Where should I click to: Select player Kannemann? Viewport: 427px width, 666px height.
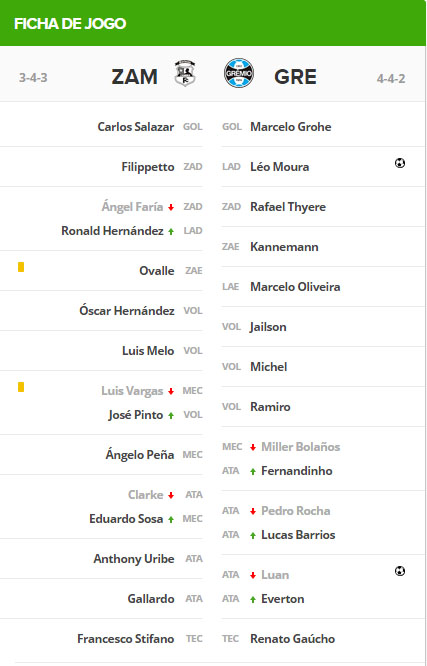(284, 247)
